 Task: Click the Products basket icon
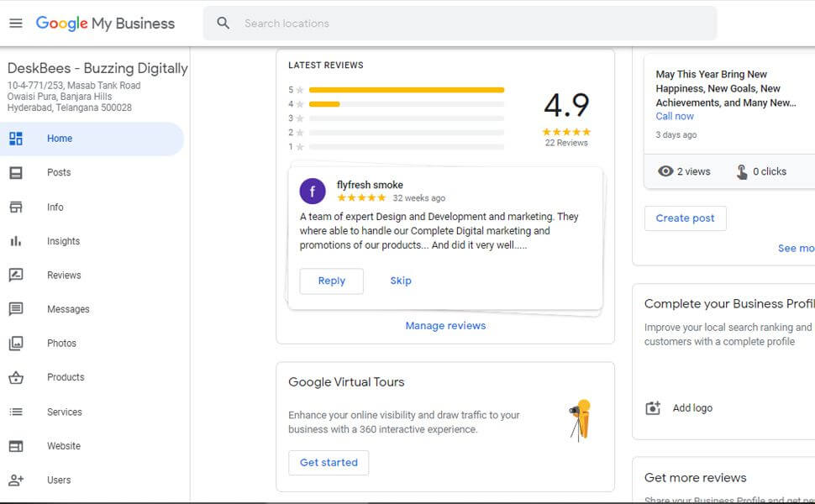[16, 377]
